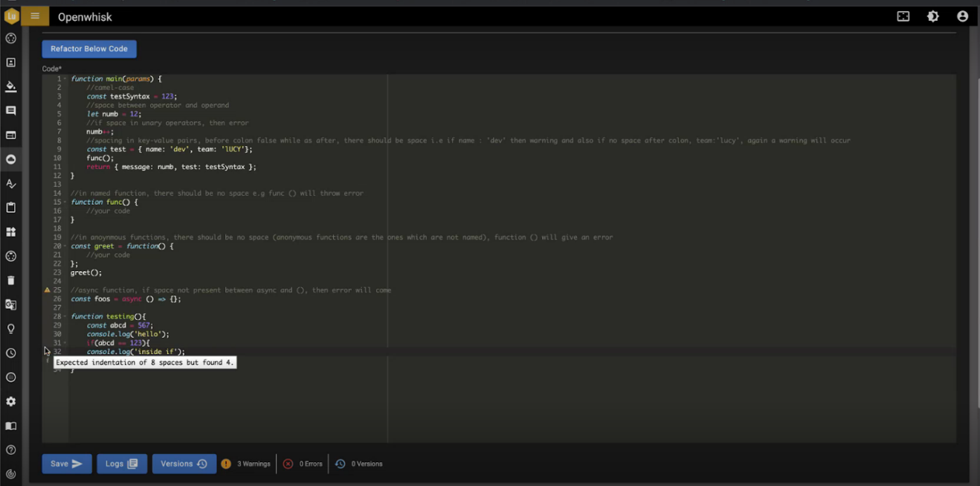980x486 pixels.
Task: Click line number 26 in the gutter
Action: [x=57, y=299]
